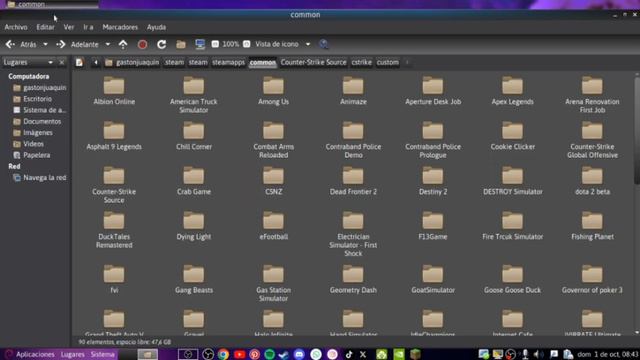Select the Governor of poker 3 folder
This screenshot has width=640, height=360.
click(592, 279)
